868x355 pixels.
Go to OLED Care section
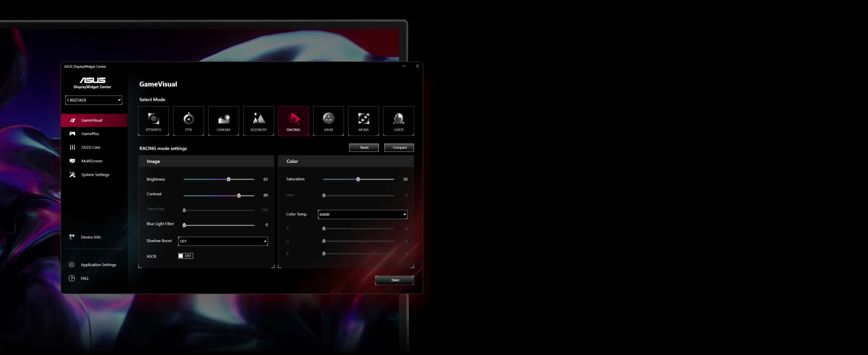click(91, 147)
